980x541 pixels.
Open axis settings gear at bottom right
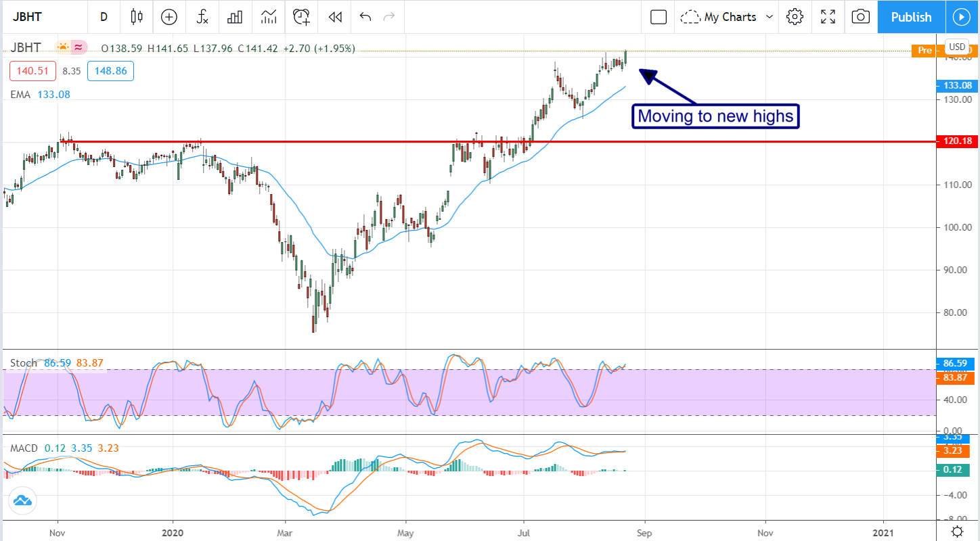pos(957,531)
